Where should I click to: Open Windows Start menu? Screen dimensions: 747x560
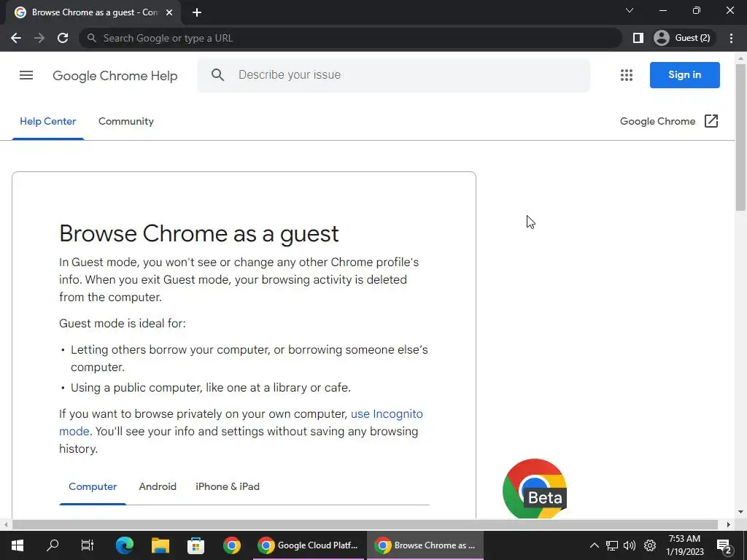[x=18, y=545]
